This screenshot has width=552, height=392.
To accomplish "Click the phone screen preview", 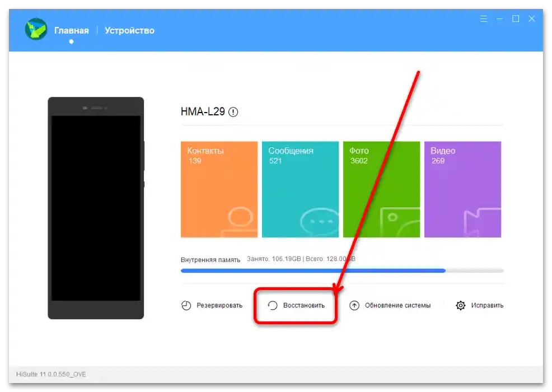I will 96,208.
